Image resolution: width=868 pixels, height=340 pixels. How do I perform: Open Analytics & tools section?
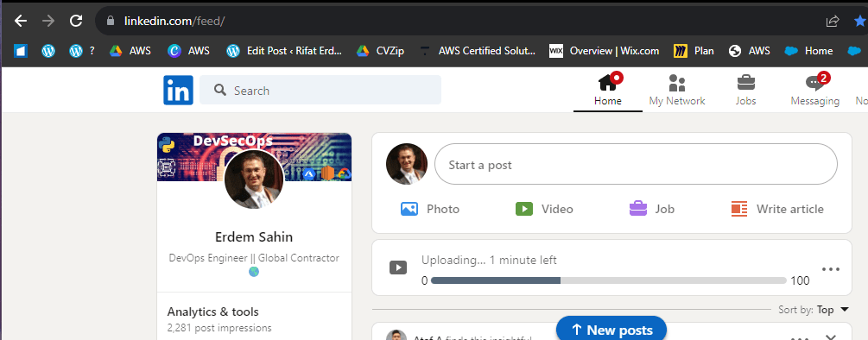[x=212, y=312]
